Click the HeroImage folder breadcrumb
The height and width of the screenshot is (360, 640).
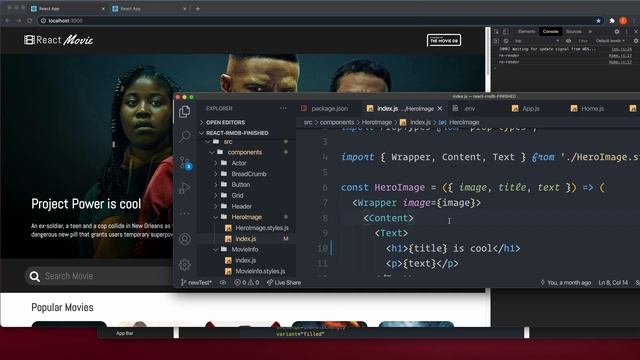377,122
